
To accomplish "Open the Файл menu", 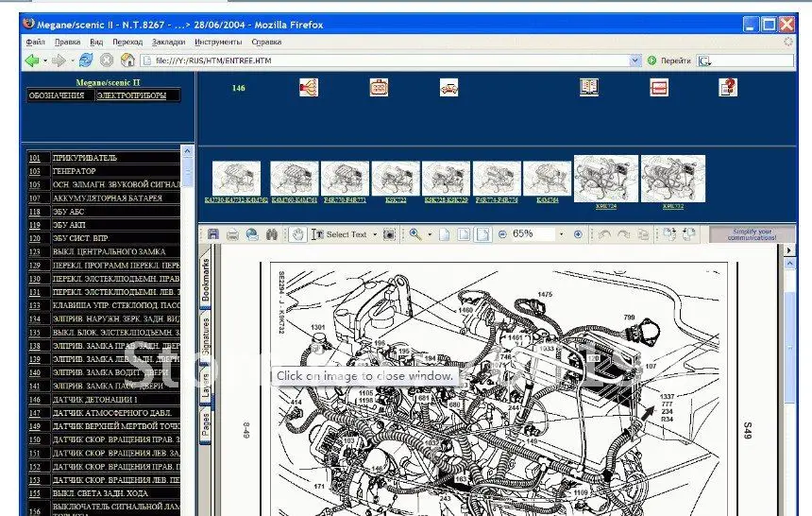I will (x=35, y=42).
